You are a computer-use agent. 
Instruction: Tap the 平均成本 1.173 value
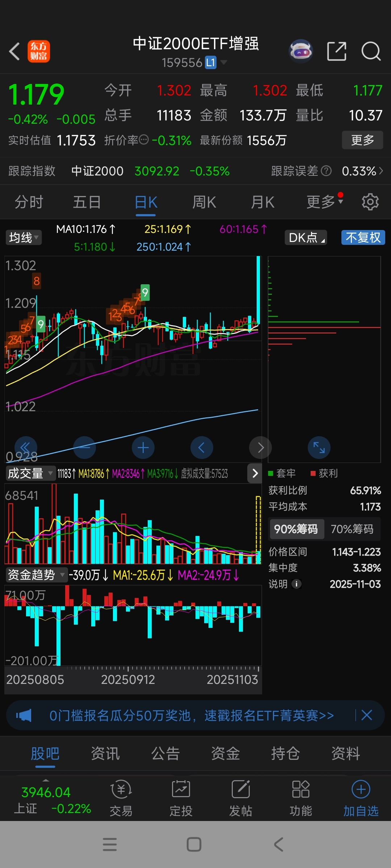(370, 506)
